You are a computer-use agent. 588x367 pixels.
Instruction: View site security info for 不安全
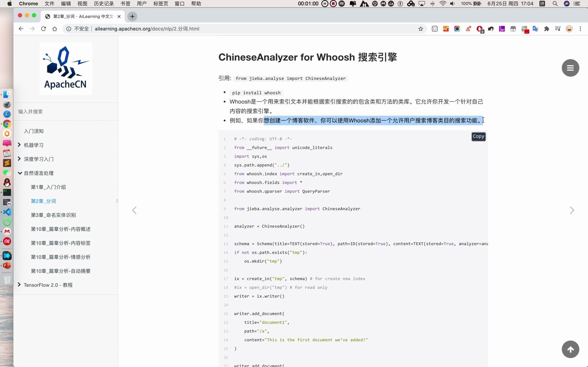[x=77, y=29]
